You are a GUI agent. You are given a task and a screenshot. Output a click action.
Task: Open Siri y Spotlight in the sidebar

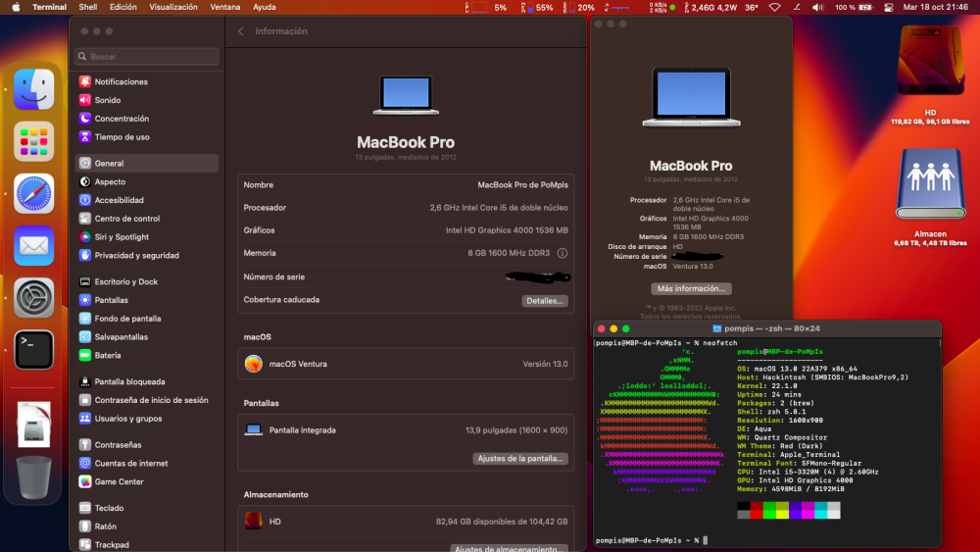tap(146, 237)
